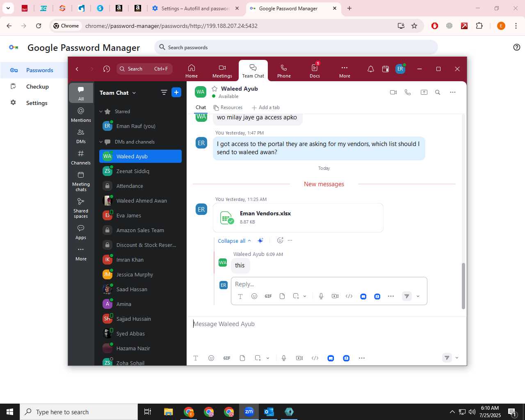525x420 pixels.
Task: Click the Zoom back navigation arrow
Action: point(77,69)
